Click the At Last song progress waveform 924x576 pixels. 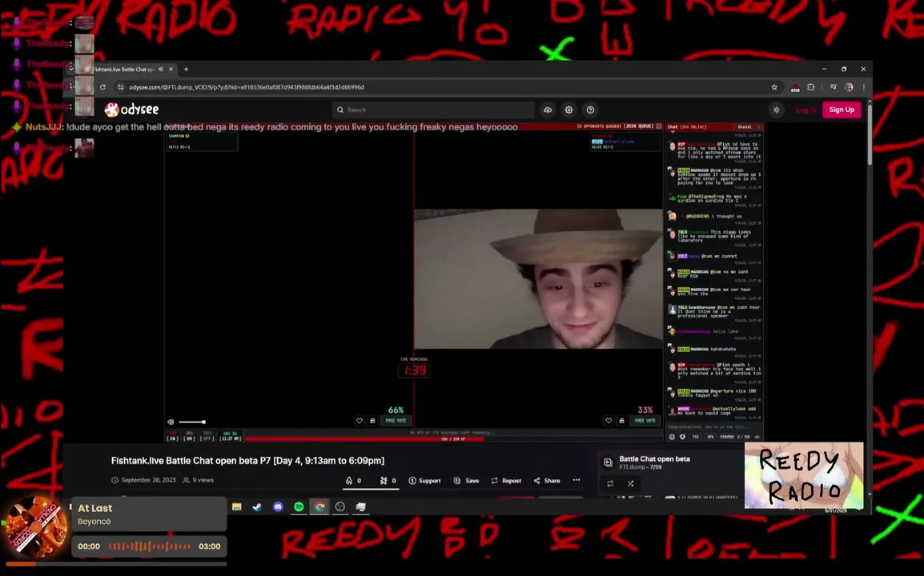(x=150, y=546)
